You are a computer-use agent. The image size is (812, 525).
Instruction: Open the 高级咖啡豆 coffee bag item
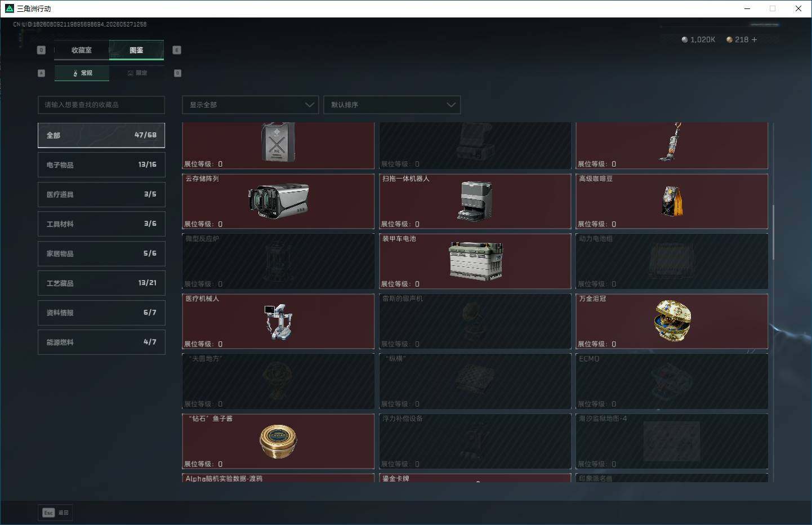point(672,201)
